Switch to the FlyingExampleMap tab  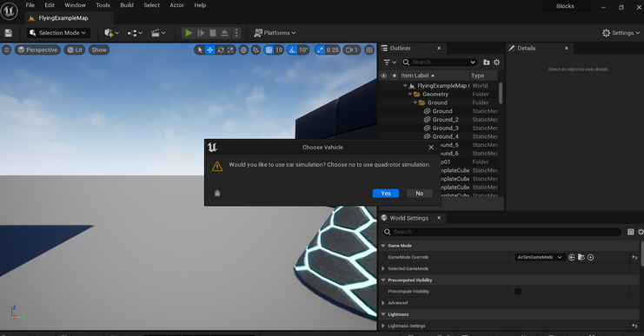coord(63,18)
